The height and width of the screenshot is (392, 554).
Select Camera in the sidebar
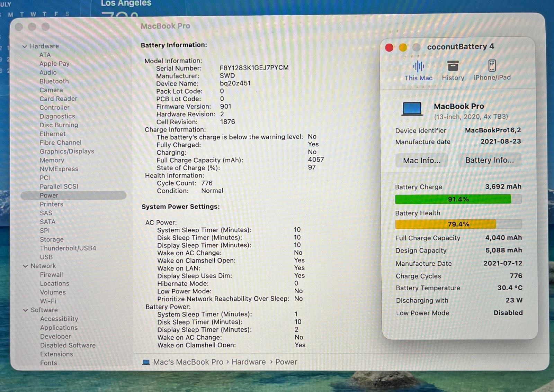(51, 90)
